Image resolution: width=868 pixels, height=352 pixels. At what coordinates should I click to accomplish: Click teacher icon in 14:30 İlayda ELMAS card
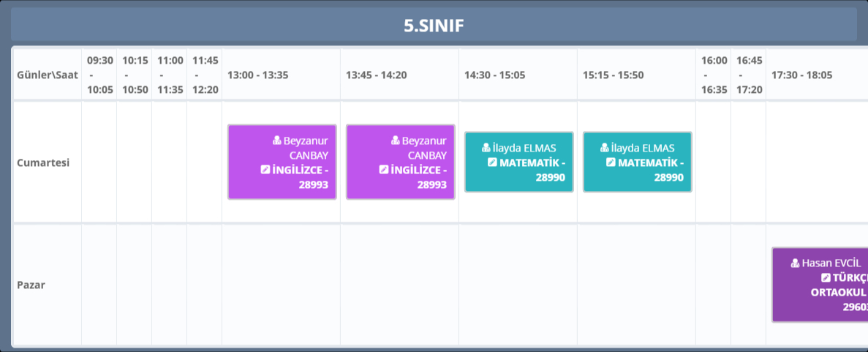coord(486,148)
